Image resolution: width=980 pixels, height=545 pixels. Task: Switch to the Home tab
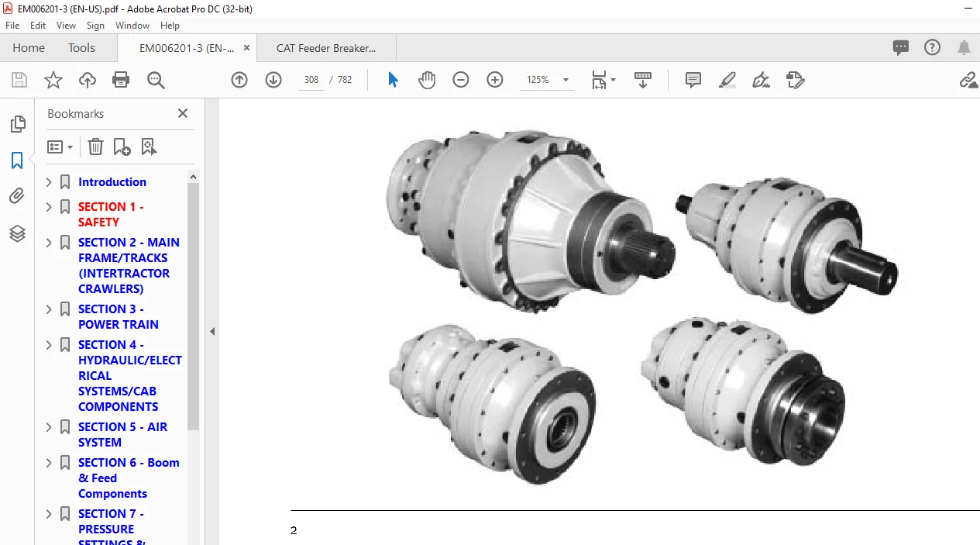(x=29, y=48)
